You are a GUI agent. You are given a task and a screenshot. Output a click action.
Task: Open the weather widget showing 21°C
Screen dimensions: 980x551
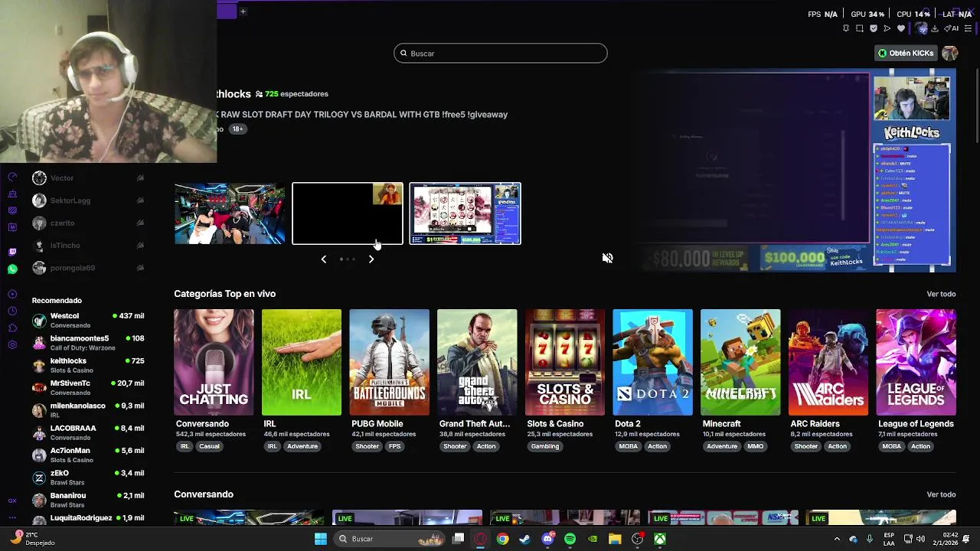pyautogui.click(x=31, y=539)
